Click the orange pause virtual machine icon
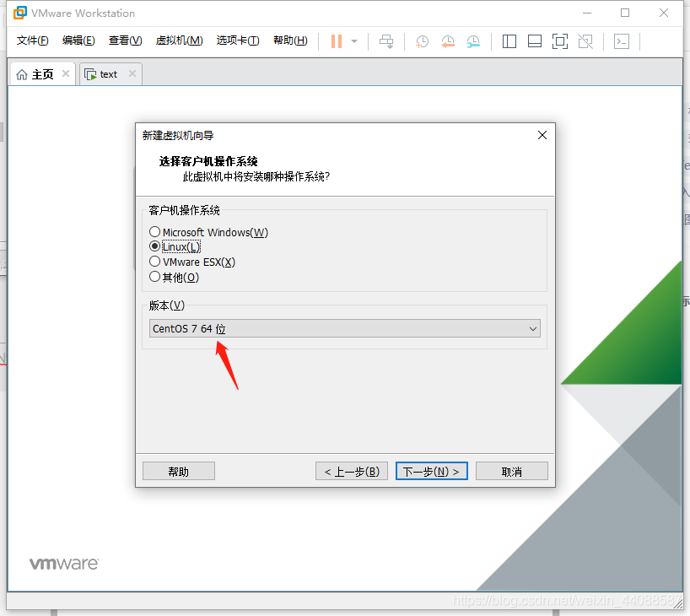The image size is (690, 616). point(337,41)
